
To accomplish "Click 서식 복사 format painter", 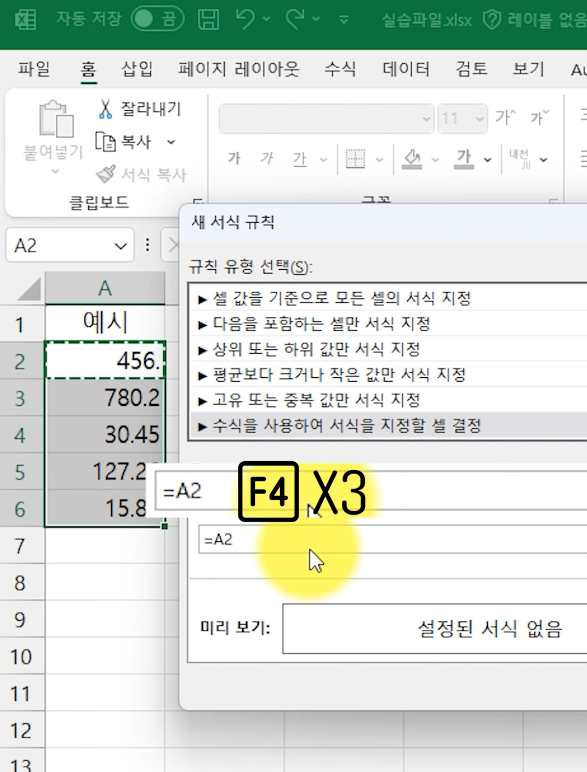I will coord(141,174).
